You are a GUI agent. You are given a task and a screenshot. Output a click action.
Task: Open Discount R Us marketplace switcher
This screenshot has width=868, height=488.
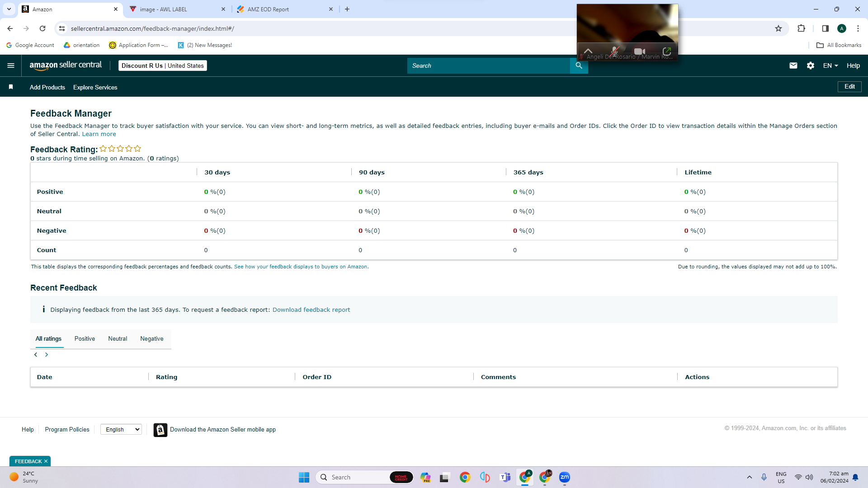pyautogui.click(x=163, y=66)
